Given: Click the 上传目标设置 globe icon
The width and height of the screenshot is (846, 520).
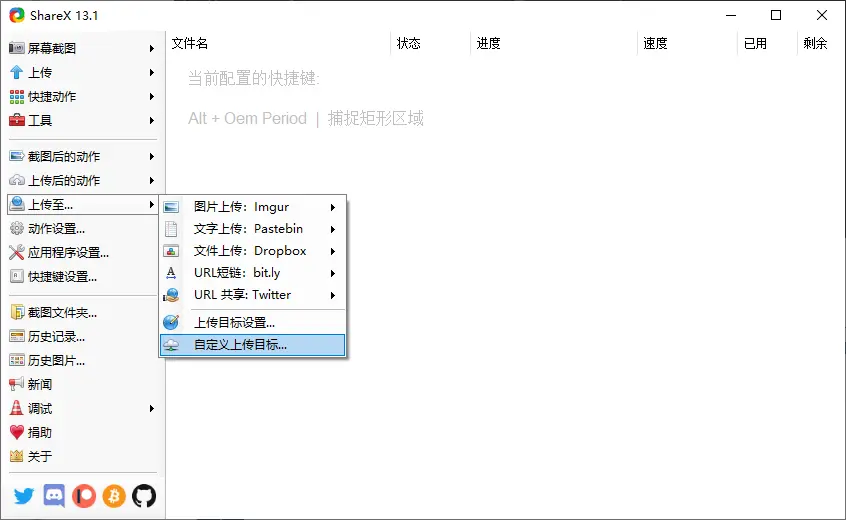Looking at the screenshot, I should (171, 323).
